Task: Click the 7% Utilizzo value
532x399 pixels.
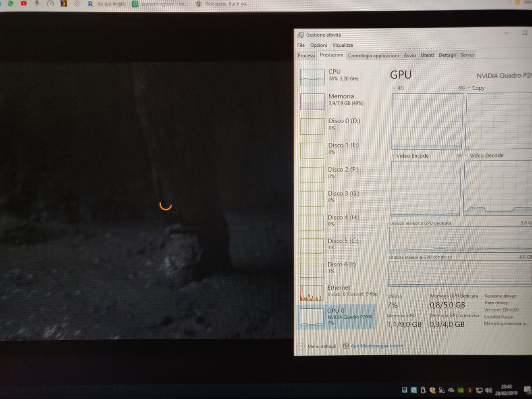Action: point(392,305)
